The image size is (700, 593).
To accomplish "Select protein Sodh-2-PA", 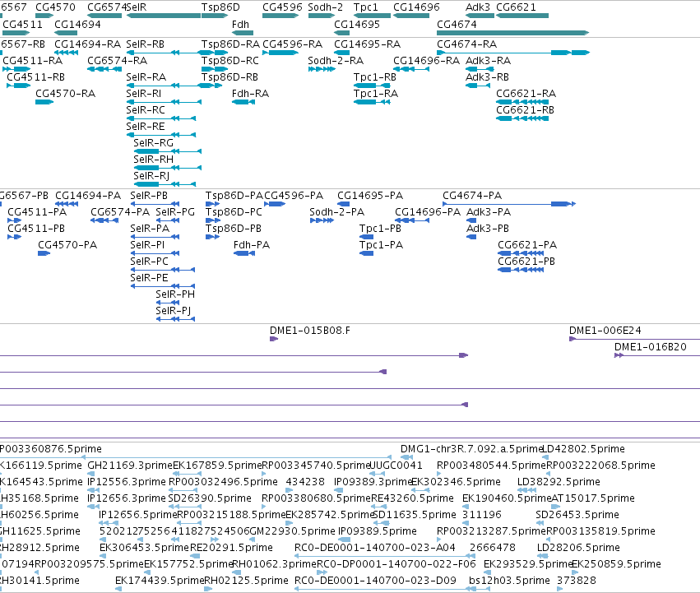I will 337,212.
